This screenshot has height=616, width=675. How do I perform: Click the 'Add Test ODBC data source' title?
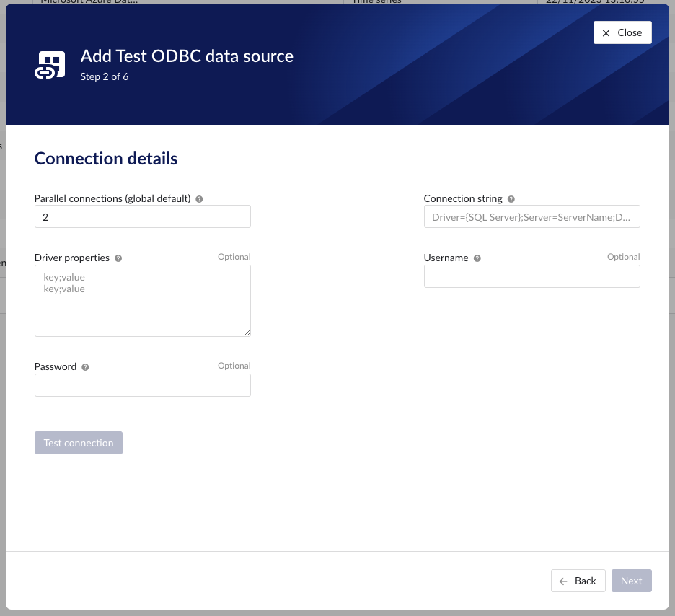pyautogui.click(x=187, y=56)
